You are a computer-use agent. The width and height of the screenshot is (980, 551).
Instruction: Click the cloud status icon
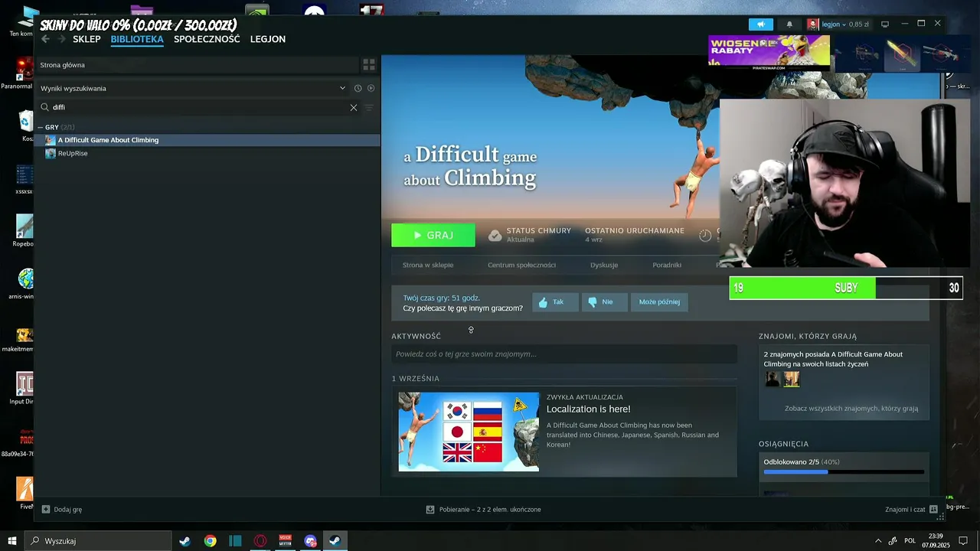tap(495, 235)
